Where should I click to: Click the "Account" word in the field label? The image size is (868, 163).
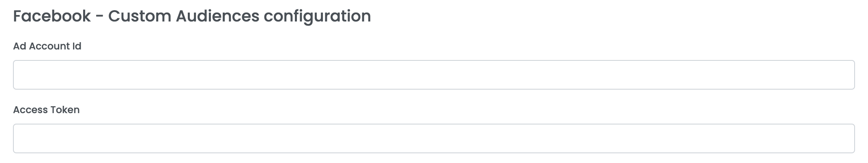tap(49, 46)
